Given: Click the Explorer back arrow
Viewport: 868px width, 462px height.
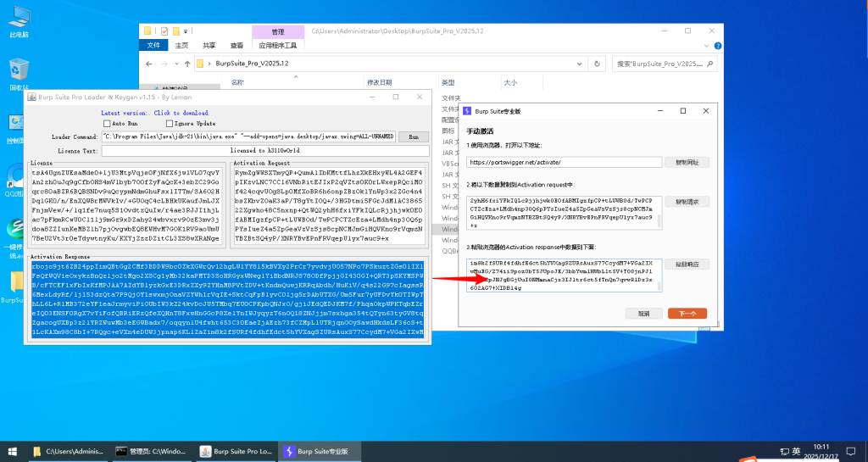Looking at the screenshot, I should (x=149, y=64).
